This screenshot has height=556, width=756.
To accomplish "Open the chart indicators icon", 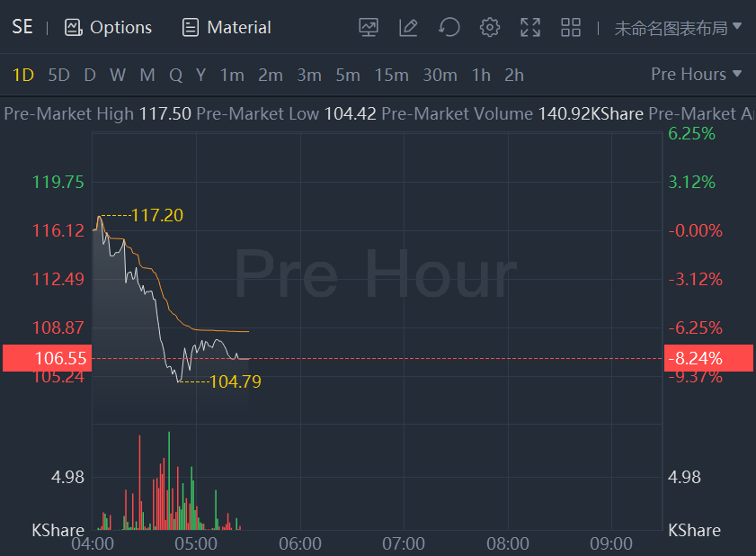I will tap(369, 27).
